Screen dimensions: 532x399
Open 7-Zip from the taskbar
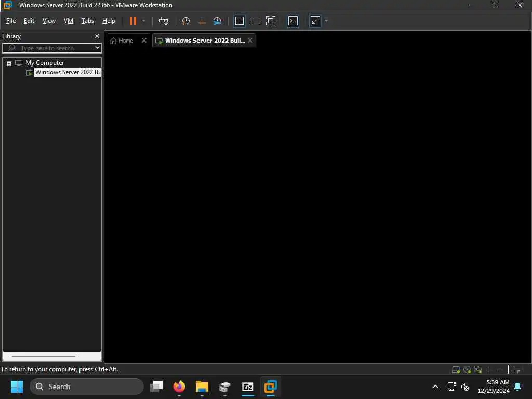tap(248, 387)
